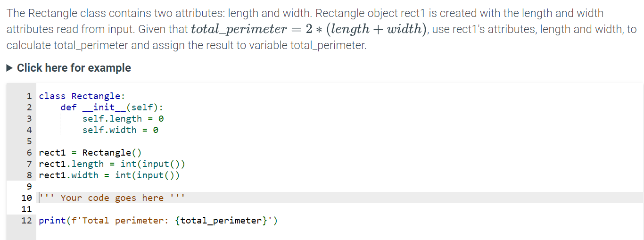Click line number 6 in the gutter
644x240 pixels.
tap(29, 152)
